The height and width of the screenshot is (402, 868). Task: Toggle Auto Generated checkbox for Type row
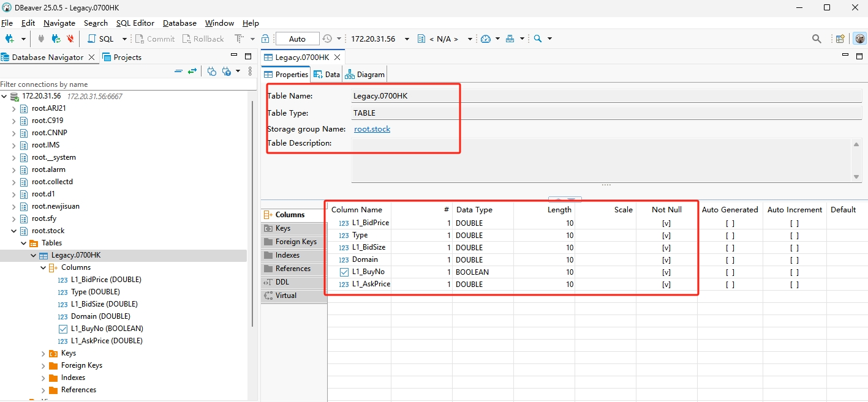730,236
